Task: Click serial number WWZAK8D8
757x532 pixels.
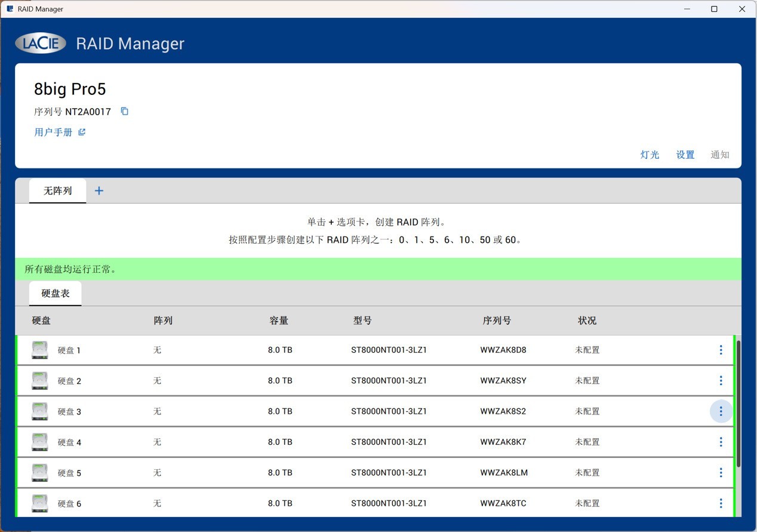Action: 503,350
